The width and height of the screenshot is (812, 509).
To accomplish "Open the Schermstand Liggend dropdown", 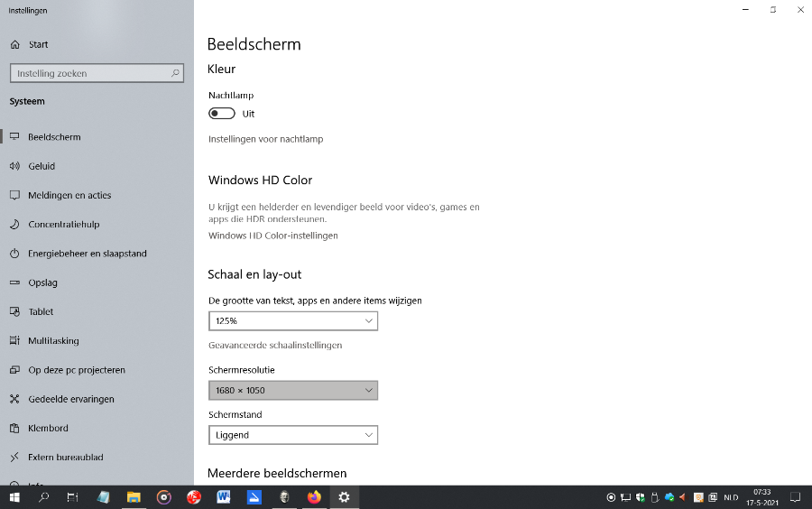I will (292, 435).
